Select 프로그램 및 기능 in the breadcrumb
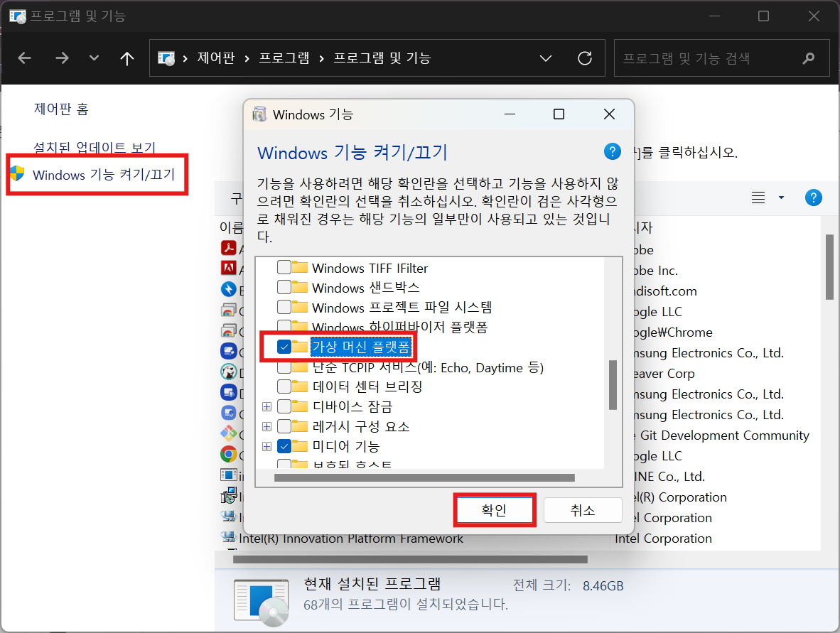840x633 pixels. (382, 58)
